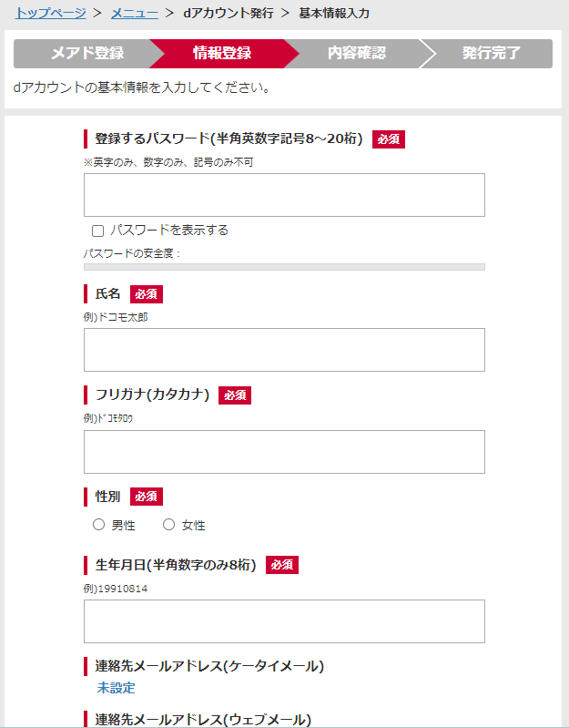Click the 必須 badge beside the password label
The image size is (569, 728).
pos(389,139)
